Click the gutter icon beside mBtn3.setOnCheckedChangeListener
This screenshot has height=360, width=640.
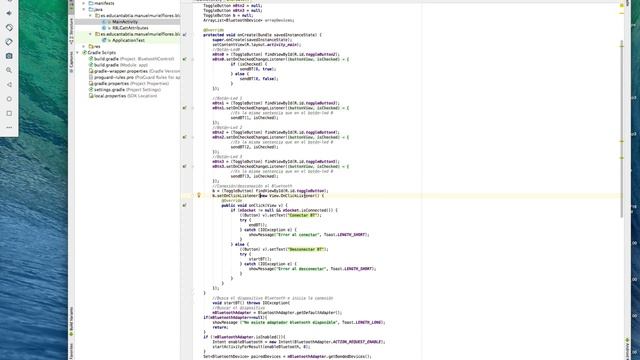coord(184,167)
